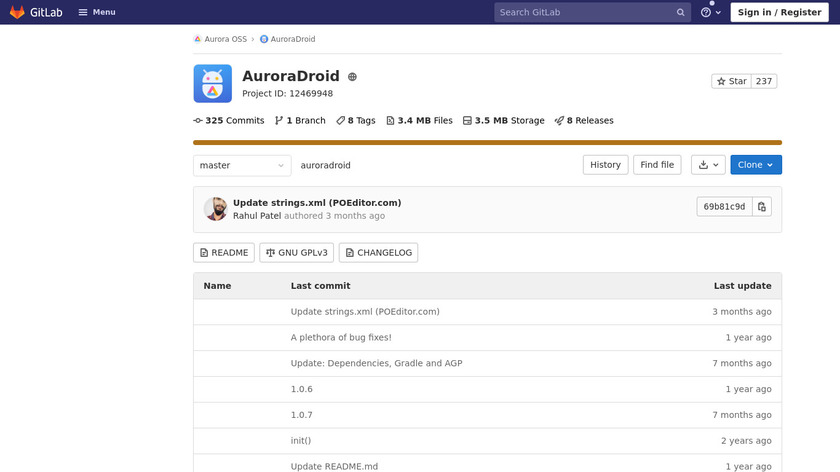Click the Last commit column header
Screen dimensions: 840x472
(x=320, y=286)
